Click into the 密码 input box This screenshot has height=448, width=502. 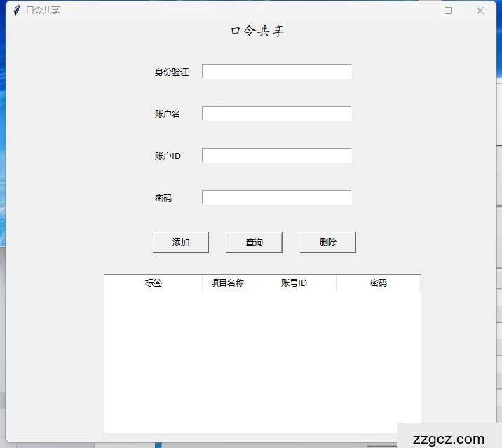click(x=277, y=197)
